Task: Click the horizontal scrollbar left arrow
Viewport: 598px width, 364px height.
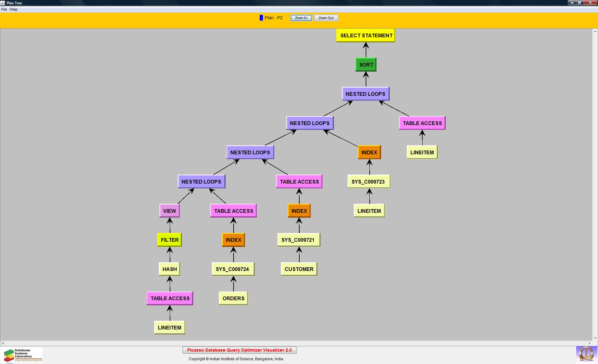Action: [3, 343]
